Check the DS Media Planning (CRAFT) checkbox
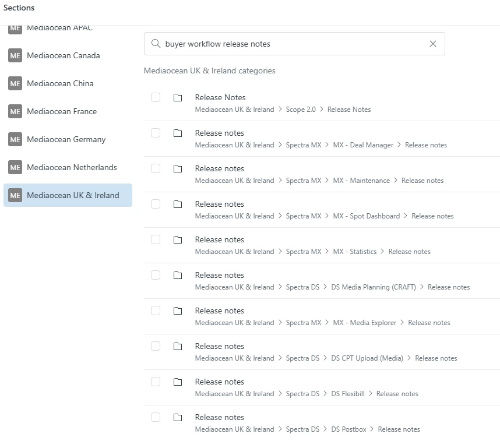 pos(156,275)
